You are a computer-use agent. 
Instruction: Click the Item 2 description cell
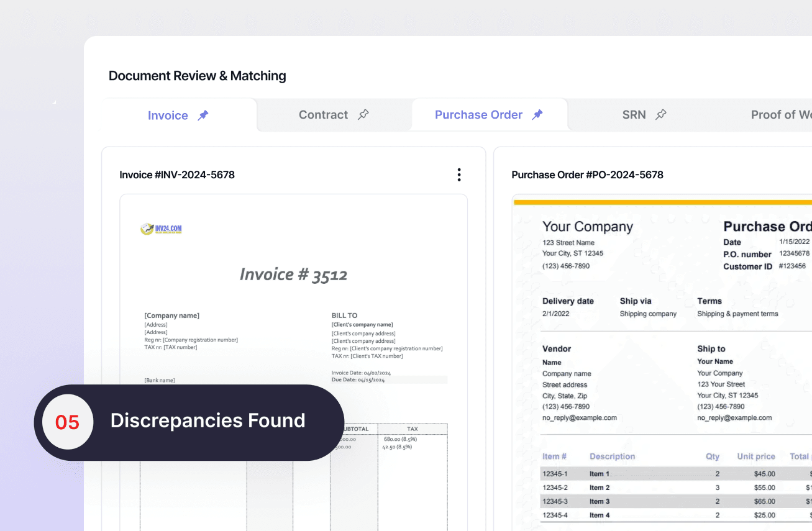tap(600, 488)
